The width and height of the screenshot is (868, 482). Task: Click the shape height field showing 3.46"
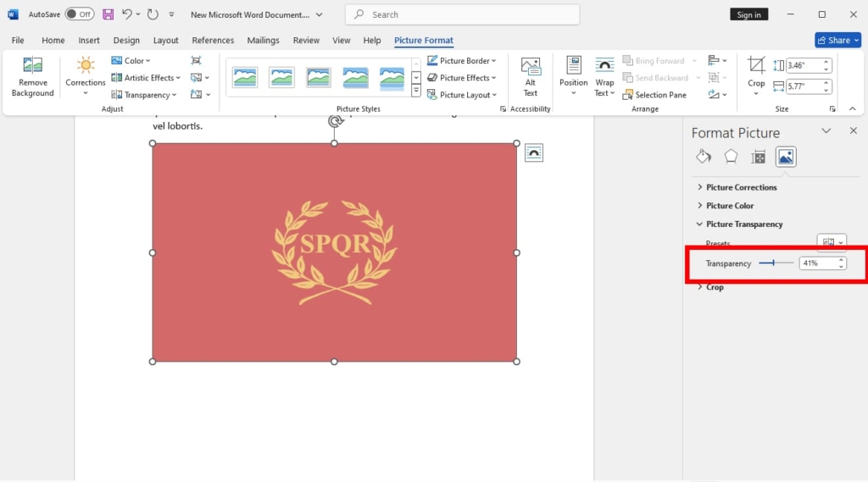(x=803, y=65)
